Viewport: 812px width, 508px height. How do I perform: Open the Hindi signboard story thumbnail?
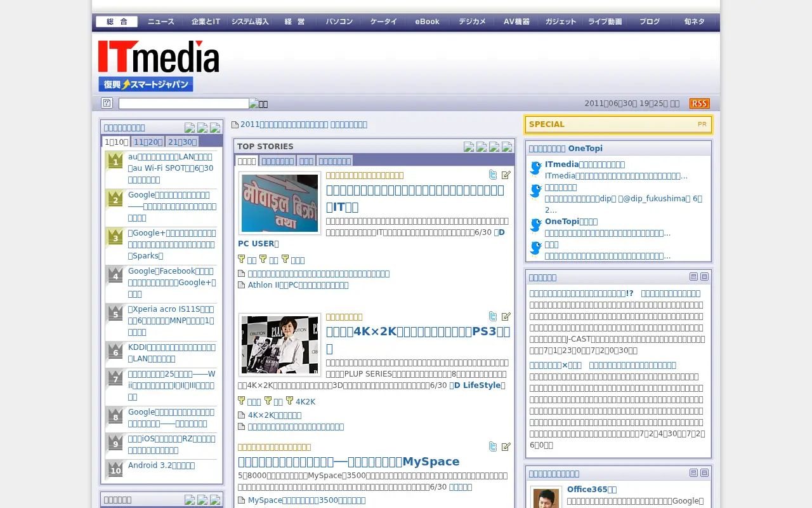pos(280,203)
